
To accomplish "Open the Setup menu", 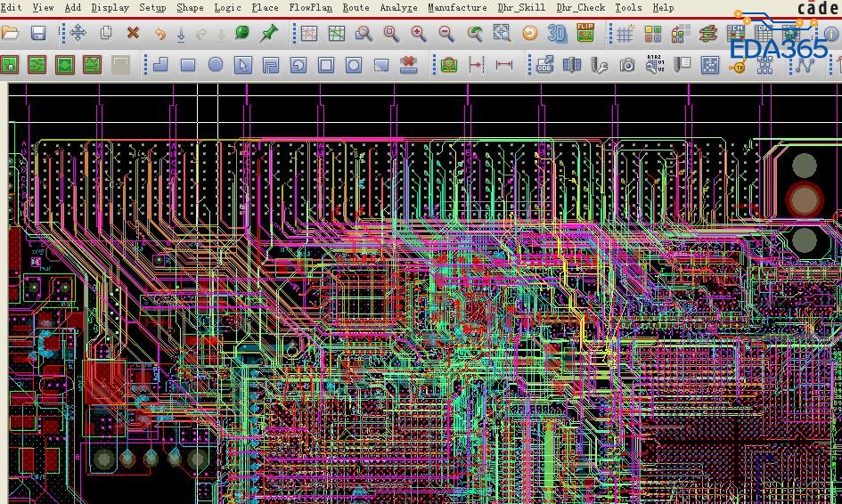I will 152,7.
